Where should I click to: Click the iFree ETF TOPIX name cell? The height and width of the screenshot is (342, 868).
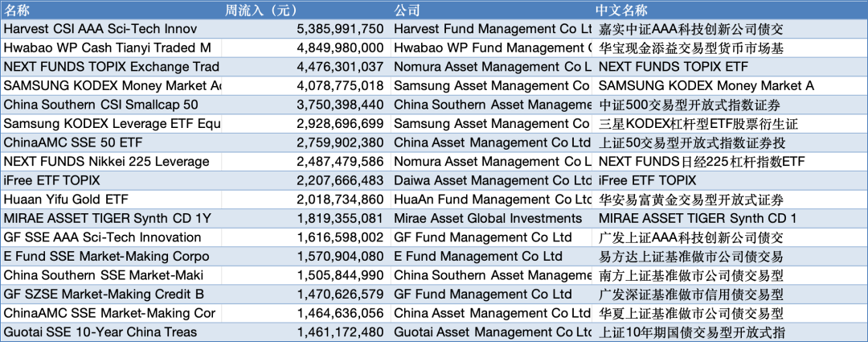click(x=111, y=181)
